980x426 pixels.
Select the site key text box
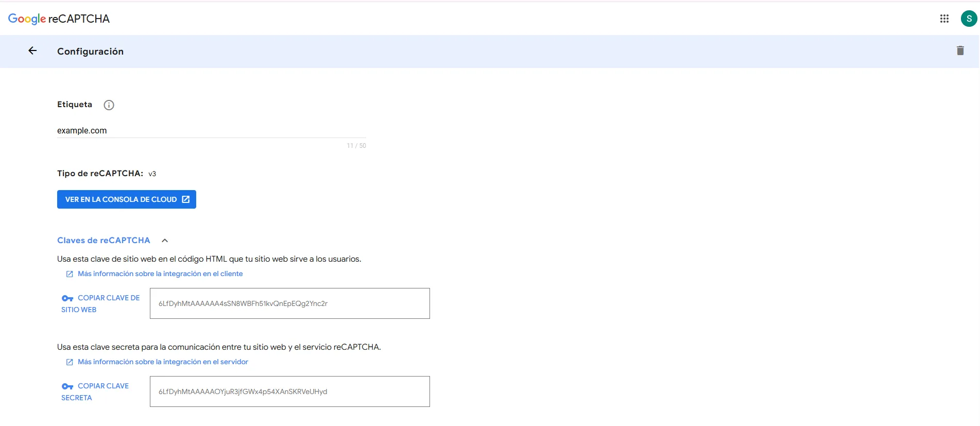[x=290, y=303]
